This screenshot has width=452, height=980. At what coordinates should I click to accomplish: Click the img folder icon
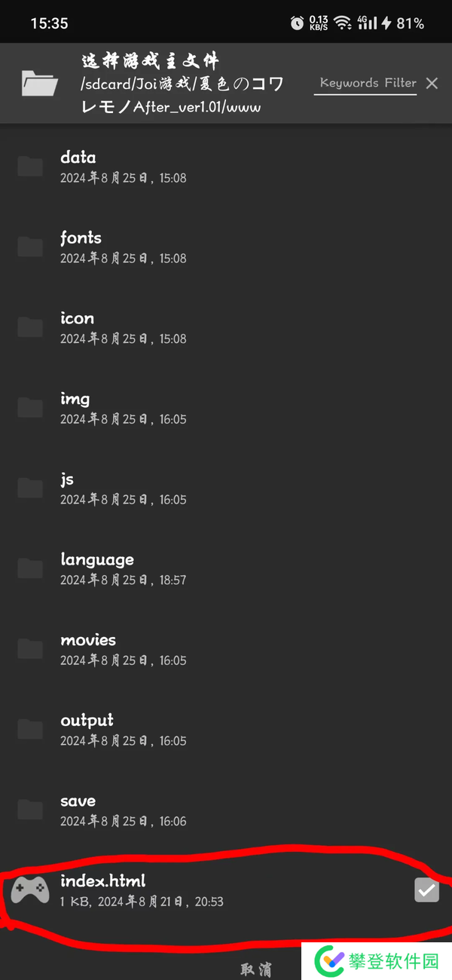point(30,407)
